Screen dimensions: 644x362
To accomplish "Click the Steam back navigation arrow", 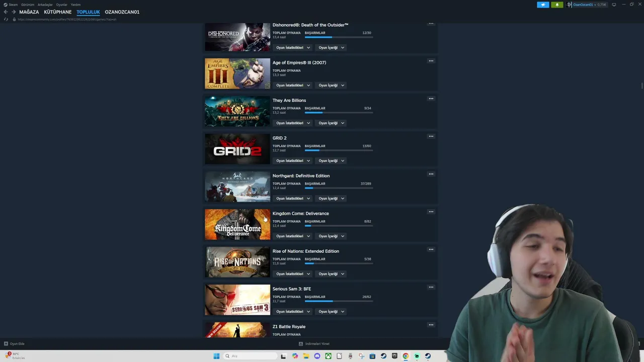I will point(6,12).
